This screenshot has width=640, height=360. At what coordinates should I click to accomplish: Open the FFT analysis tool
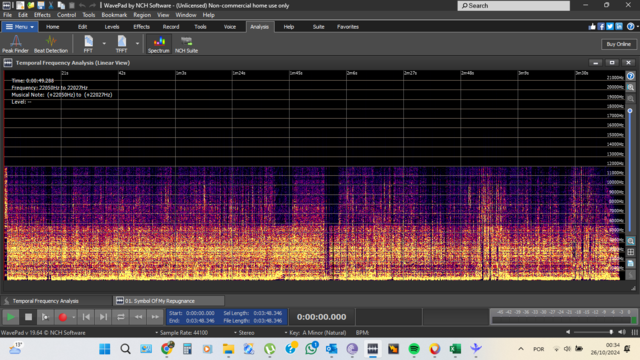pos(88,44)
